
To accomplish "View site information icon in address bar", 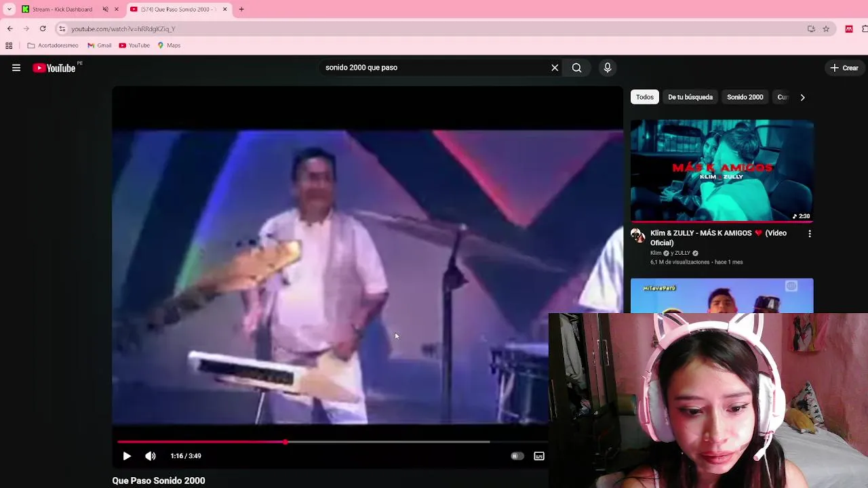I will (x=62, y=28).
